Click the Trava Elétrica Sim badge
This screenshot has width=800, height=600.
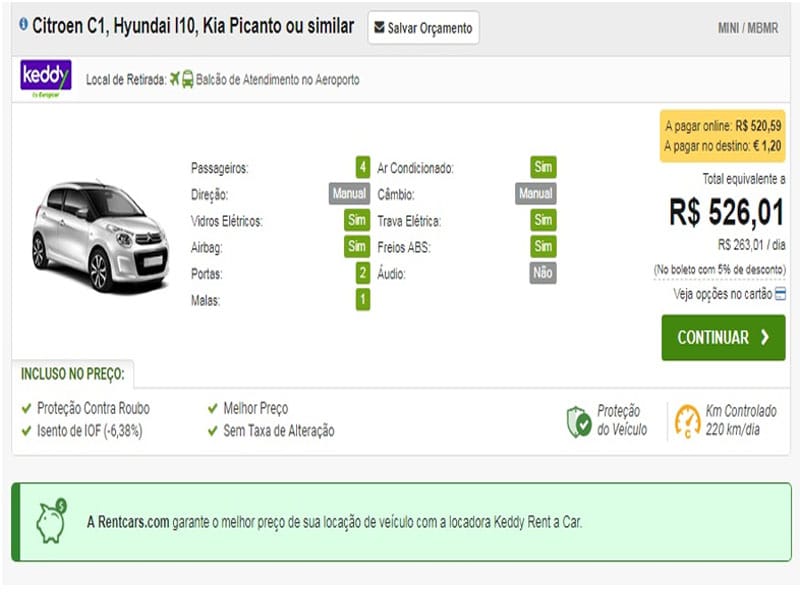(543, 220)
